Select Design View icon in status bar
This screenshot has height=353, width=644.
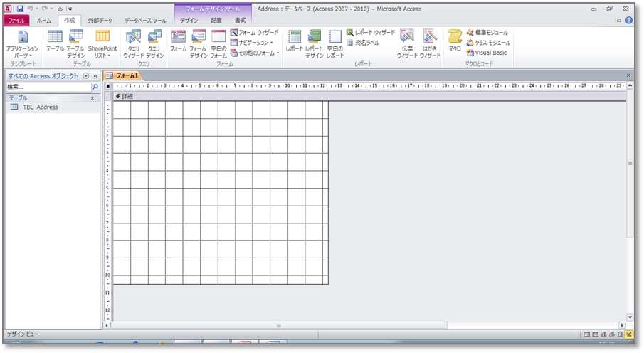[x=629, y=334]
